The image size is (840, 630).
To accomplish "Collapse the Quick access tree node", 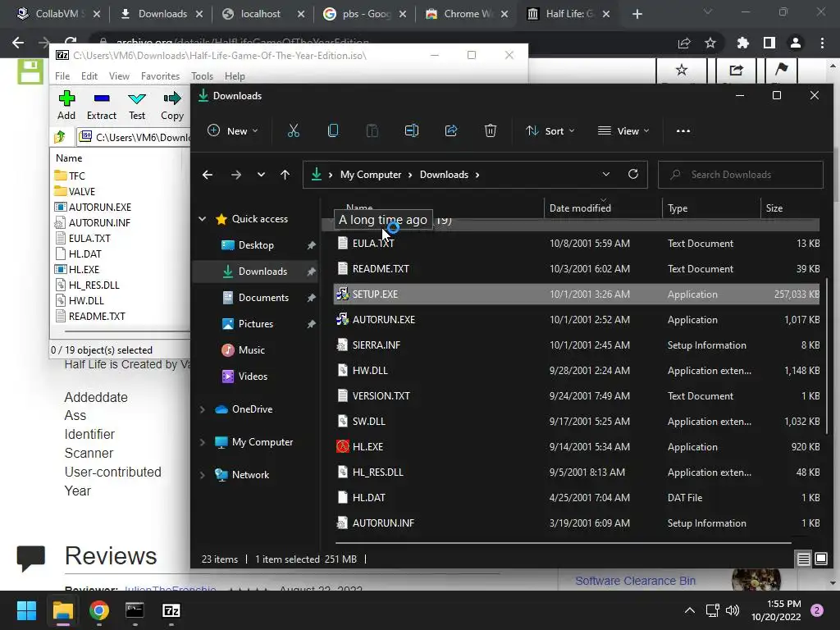I will pyautogui.click(x=203, y=218).
